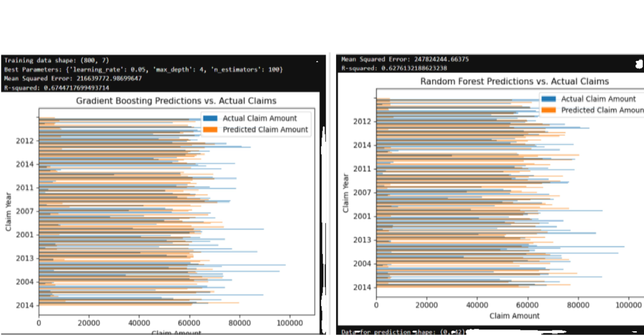This screenshot has height=335, width=644.
Task: Click the Random Forest Predictions chart title
Action: [515, 81]
